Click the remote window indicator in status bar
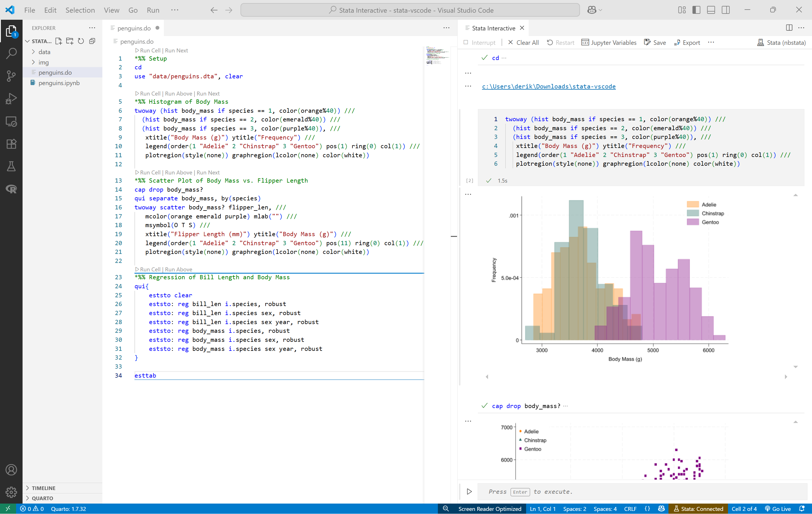Viewport: 812px width, 514px height. [x=8, y=509]
